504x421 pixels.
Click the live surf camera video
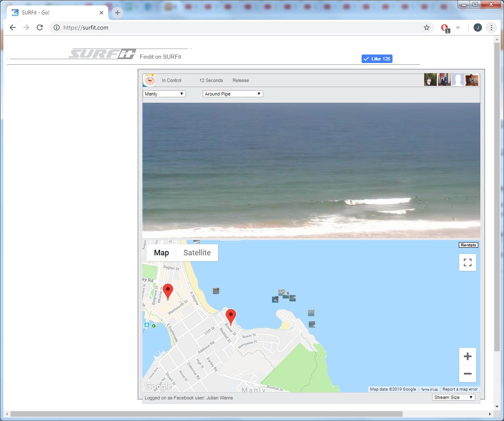tap(311, 170)
